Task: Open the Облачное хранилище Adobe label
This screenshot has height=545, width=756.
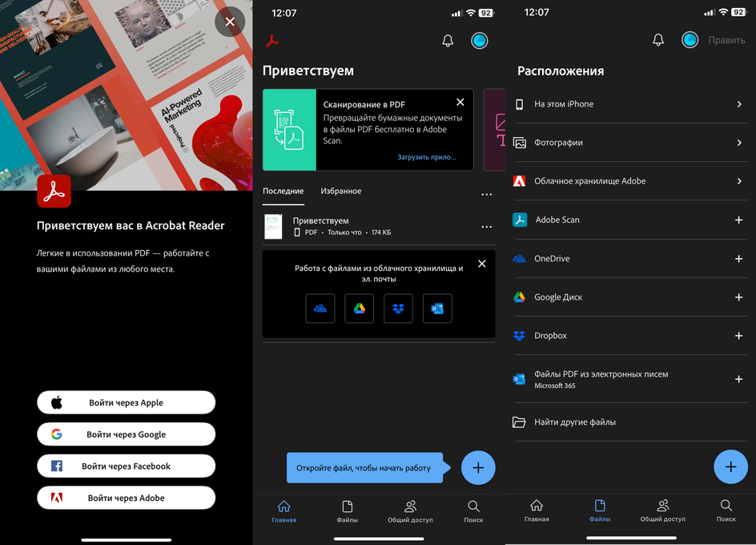Action: (x=589, y=181)
